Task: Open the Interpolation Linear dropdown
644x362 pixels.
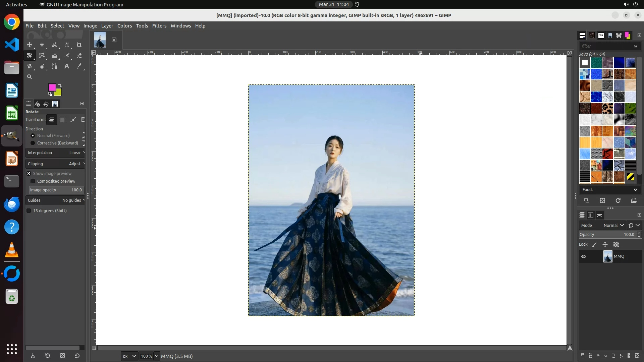Action: coord(56,153)
